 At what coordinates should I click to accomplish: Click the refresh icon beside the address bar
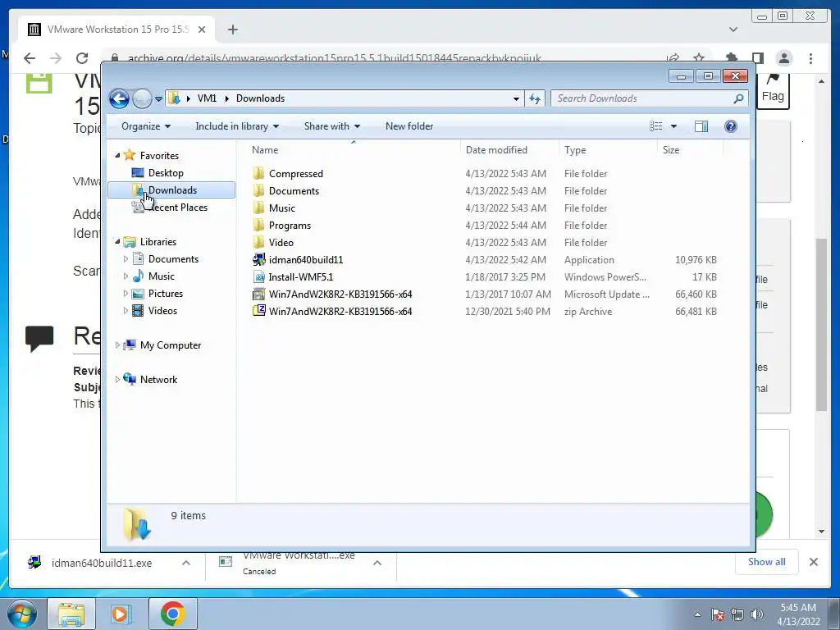(535, 98)
